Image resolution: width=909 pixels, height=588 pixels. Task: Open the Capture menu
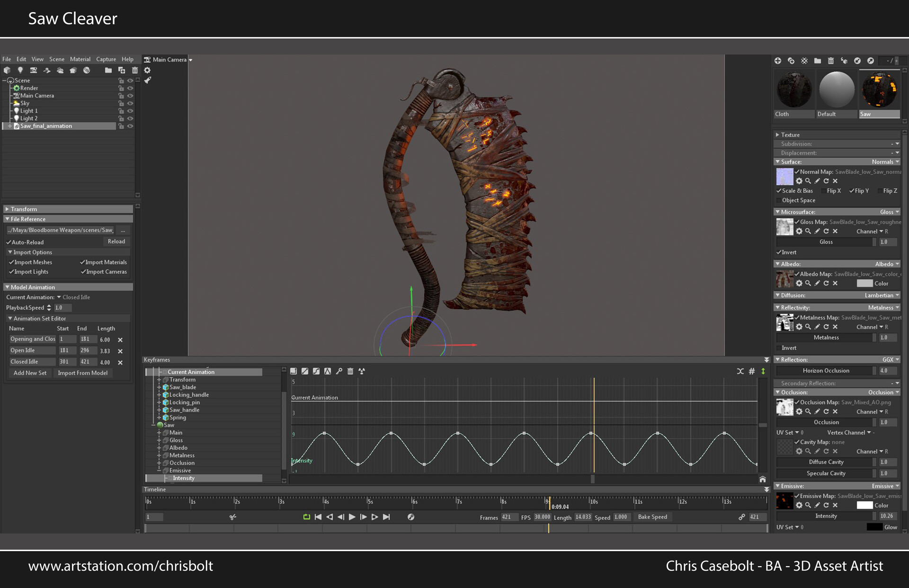(106, 59)
